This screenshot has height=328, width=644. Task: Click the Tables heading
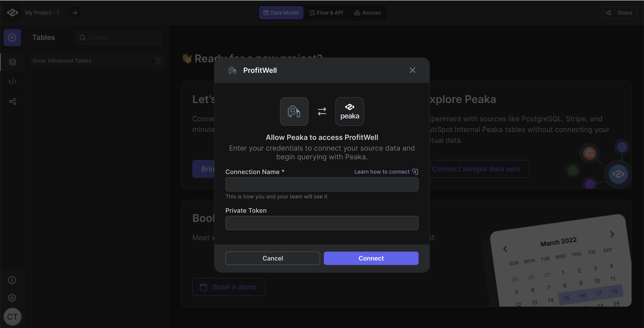[44, 38]
